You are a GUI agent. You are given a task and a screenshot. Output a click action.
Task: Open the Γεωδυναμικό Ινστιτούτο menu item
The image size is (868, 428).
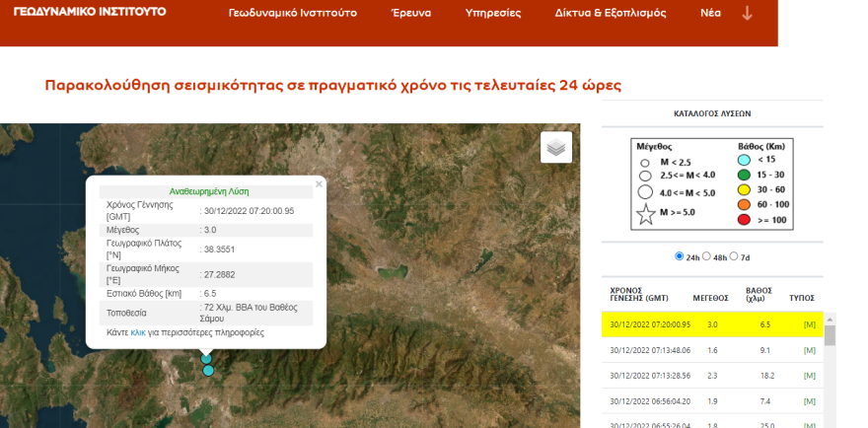coord(293,13)
